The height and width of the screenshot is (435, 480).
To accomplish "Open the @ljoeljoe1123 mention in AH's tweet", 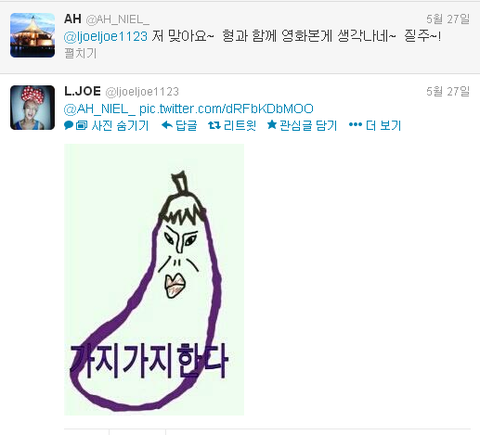I will [x=106, y=36].
